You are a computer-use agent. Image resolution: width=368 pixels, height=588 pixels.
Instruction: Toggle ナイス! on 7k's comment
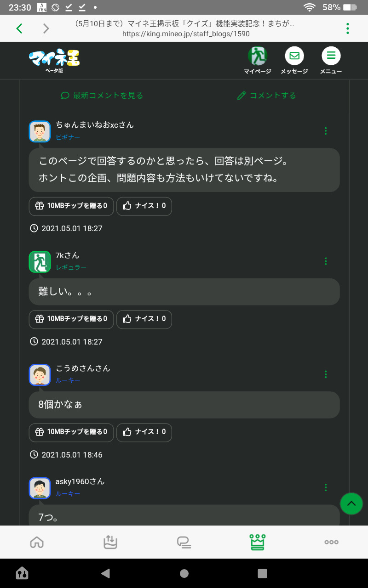click(x=144, y=319)
